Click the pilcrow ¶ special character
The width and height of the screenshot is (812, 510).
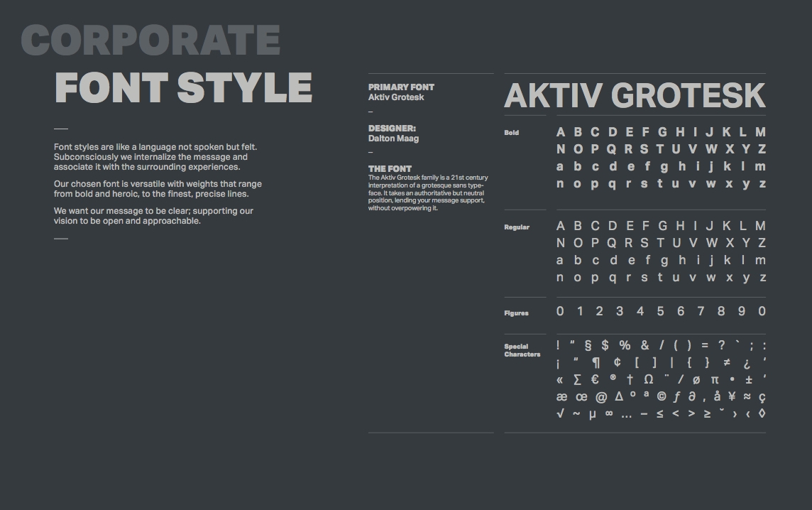596,363
